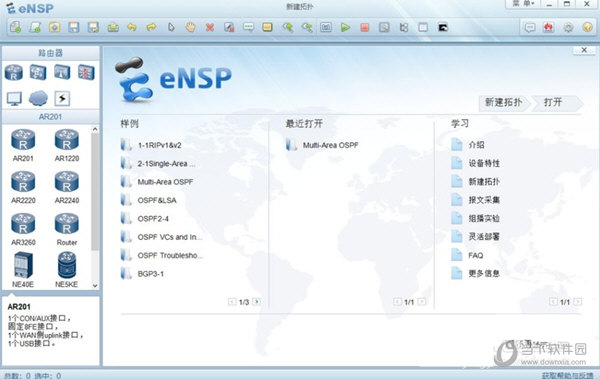Viewport: 600px width, 379px height.
Task: Choose the AR2220 router device
Action: point(23,188)
